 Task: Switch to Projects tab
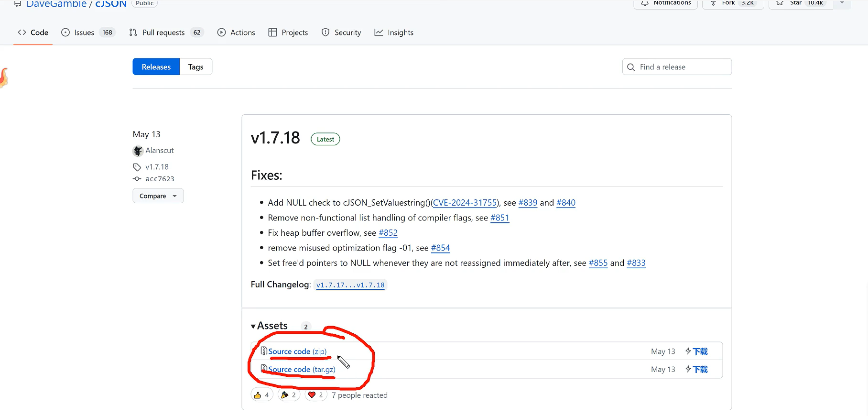coord(288,33)
